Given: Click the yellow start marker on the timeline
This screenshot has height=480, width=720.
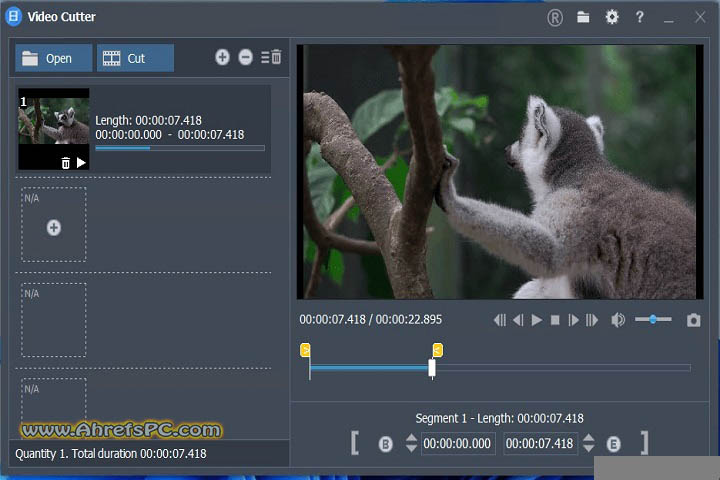Looking at the screenshot, I should coord(305,350).
